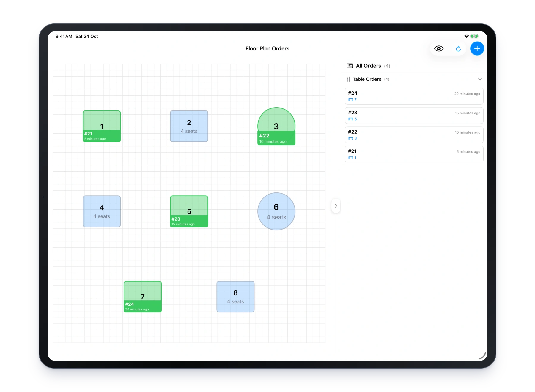Select empty table 2 with 4 seats
Screen dimensions: 535x392
(x=189, y=126)
